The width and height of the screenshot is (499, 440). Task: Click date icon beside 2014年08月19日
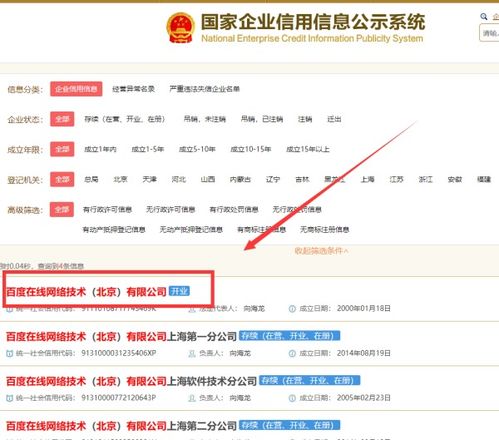click(x=292, y=353)
